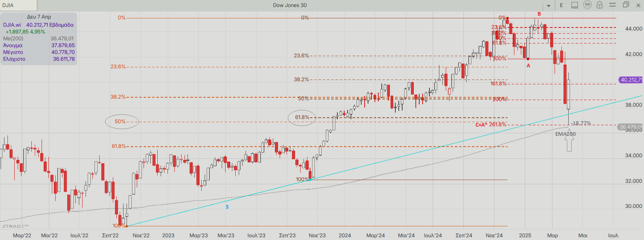Click the 36.479,01 EMA price label
Image resolution: width=644 pixels, height=240 pixels.
click(630, 127)
